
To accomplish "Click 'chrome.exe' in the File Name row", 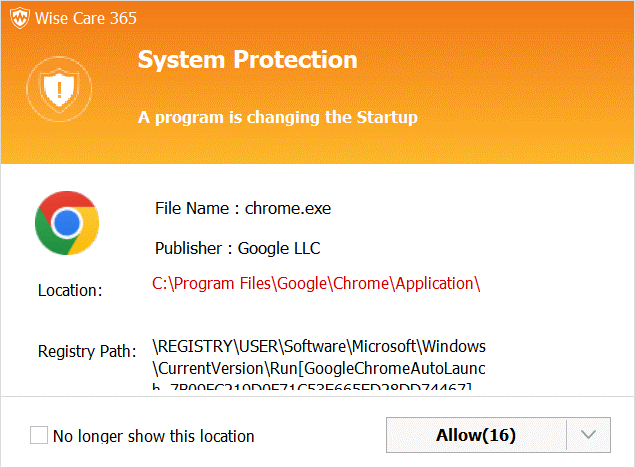I will [288, 208].
